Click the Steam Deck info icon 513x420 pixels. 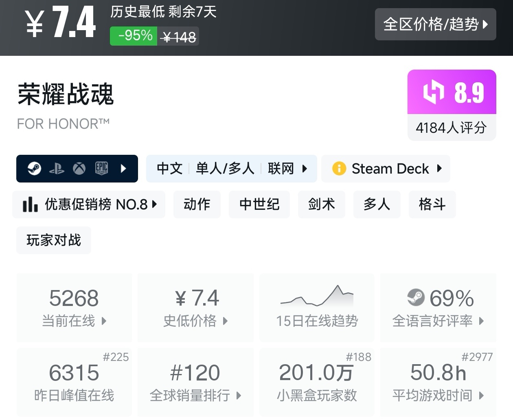[339, 168]
